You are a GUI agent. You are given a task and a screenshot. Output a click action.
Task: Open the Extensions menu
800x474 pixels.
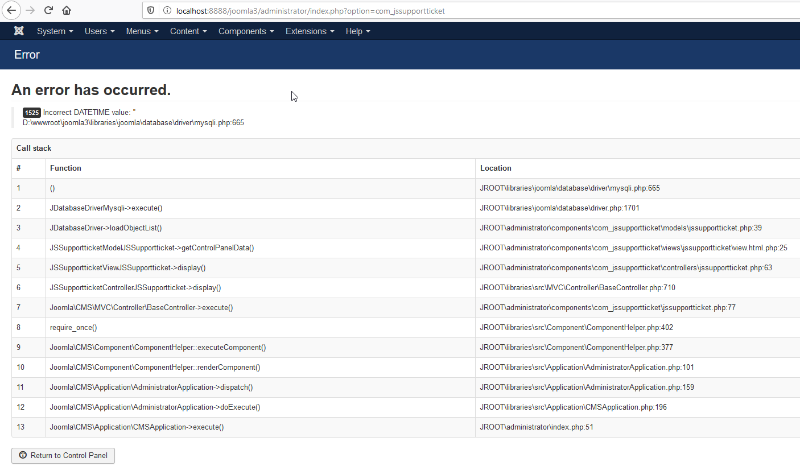coord(309,31)
